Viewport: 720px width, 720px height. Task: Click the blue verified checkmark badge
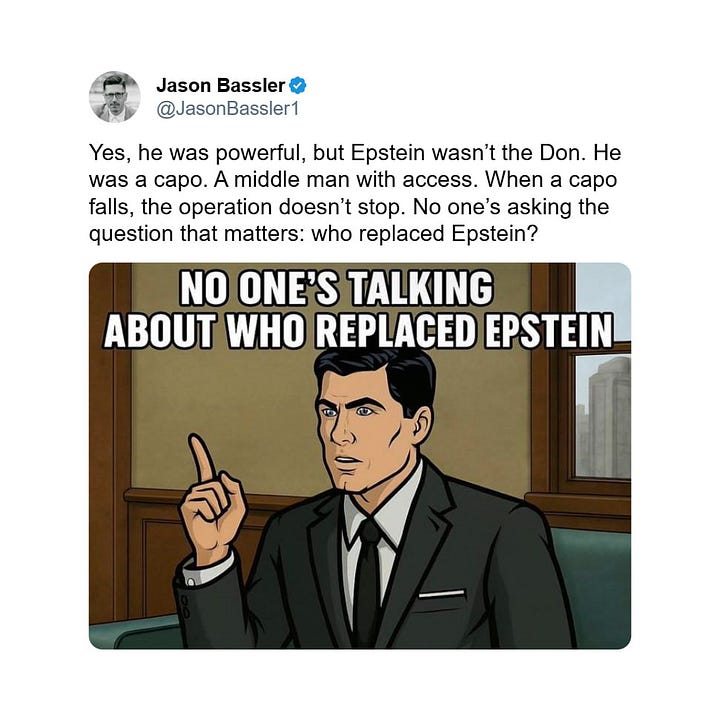(298, 85)
